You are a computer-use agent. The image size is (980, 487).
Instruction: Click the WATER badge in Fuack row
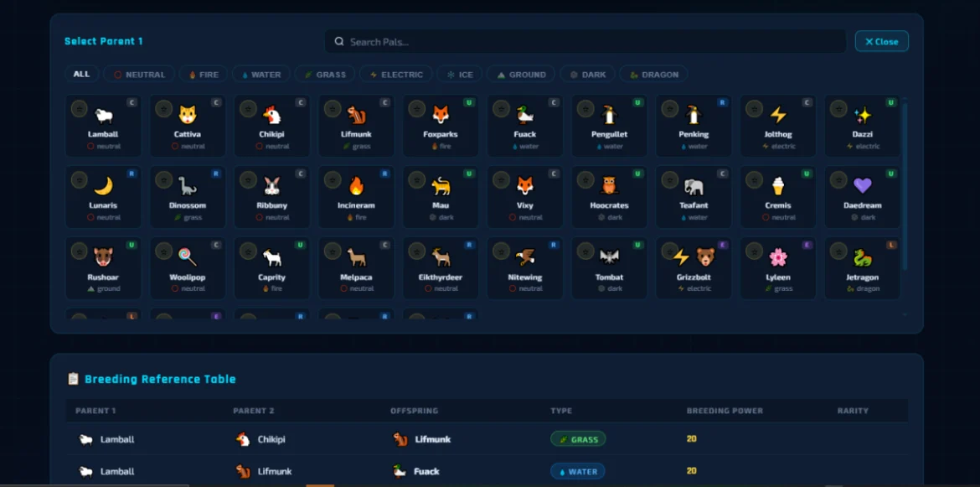(577, 471)
